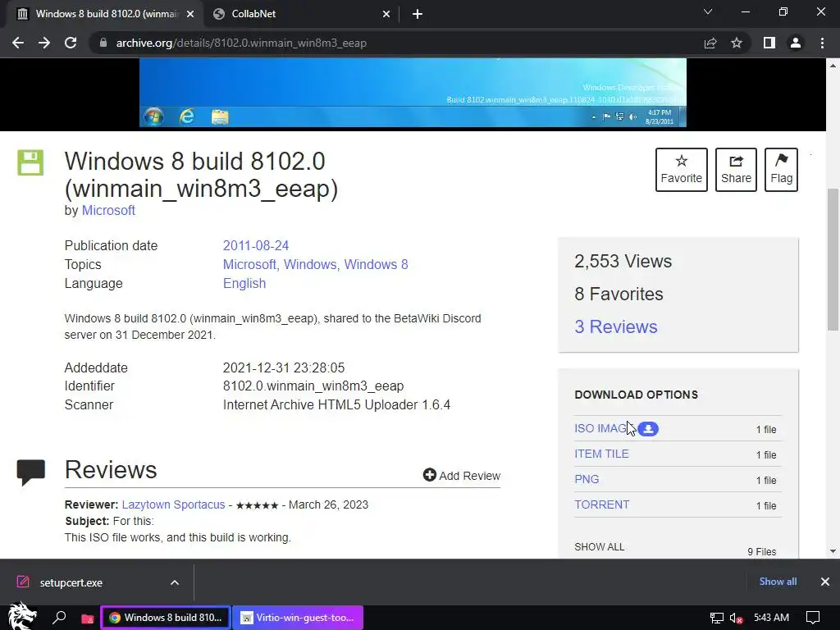This screenshot has width=840, height=630.
Task: Jump to 3 Reviews link
Action: click(615, 326)
